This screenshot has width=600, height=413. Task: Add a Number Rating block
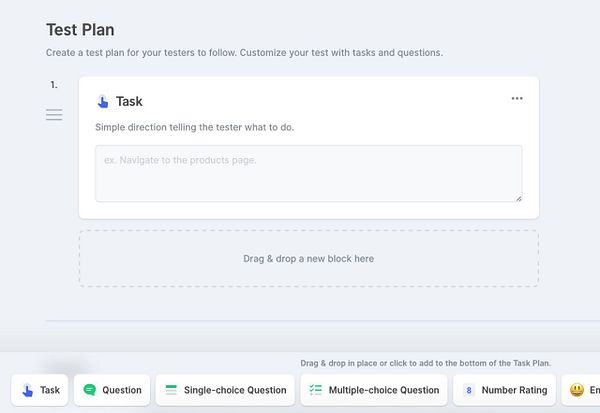504,390
